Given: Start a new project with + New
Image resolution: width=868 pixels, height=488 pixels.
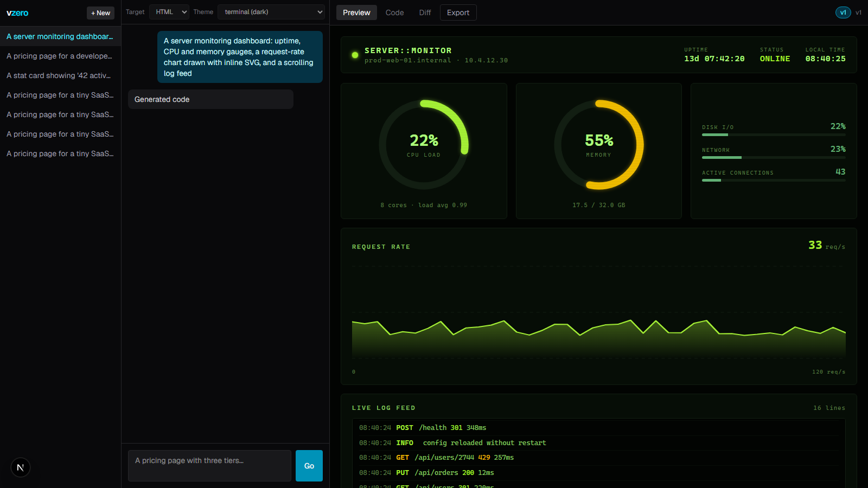Looking at the screenshot, I should click(x=100, y=13).
